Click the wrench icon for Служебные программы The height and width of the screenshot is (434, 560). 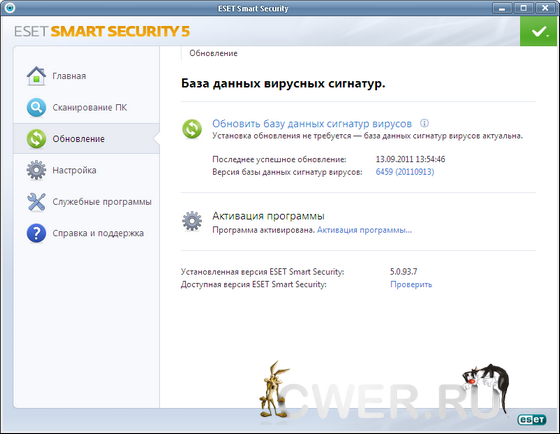tap(36, 201)
